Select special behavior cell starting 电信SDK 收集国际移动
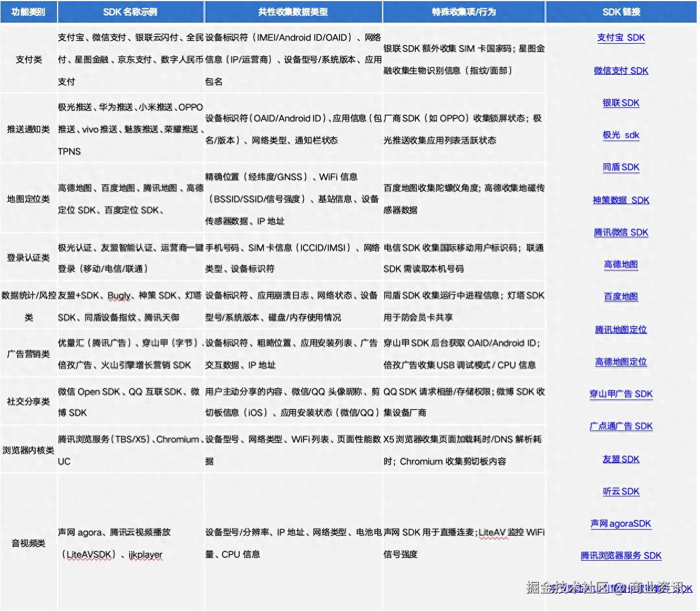This screenshot has width=700, height=611. [x=464, y=257]
